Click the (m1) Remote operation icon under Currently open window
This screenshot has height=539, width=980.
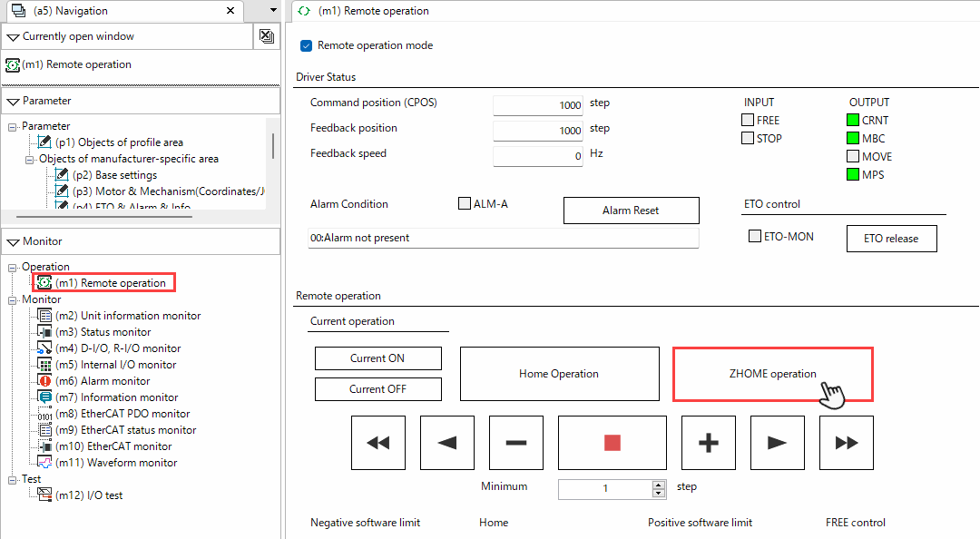click(13, 64)
